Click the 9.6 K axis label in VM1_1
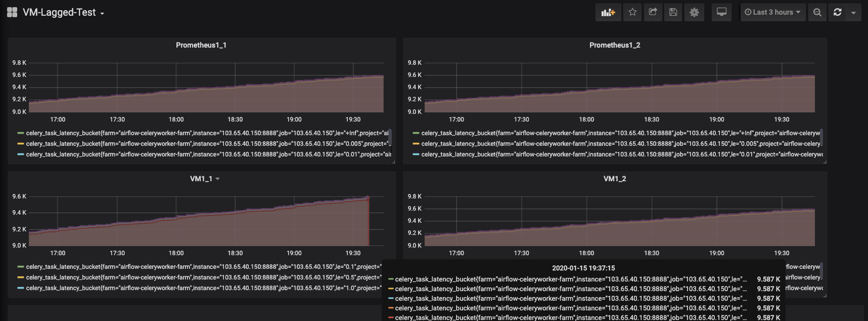The height and width of the screenshot is (321, 868). (19, 196)
